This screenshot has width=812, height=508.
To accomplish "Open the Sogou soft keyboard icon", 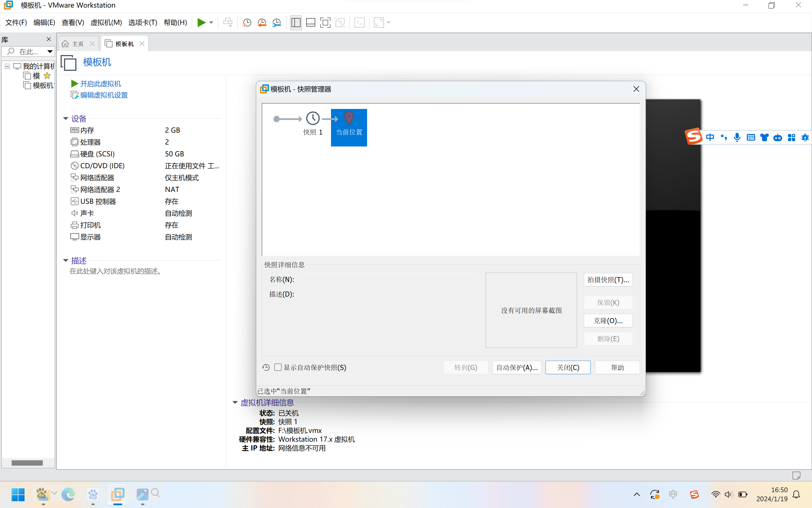I will coord(751,137).
